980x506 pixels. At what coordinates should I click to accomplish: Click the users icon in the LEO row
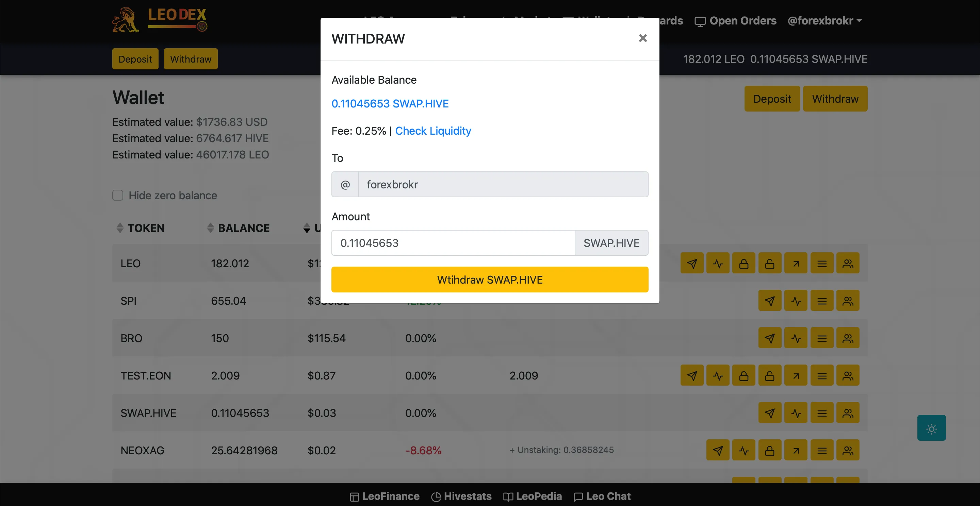[x=848, y=264]
